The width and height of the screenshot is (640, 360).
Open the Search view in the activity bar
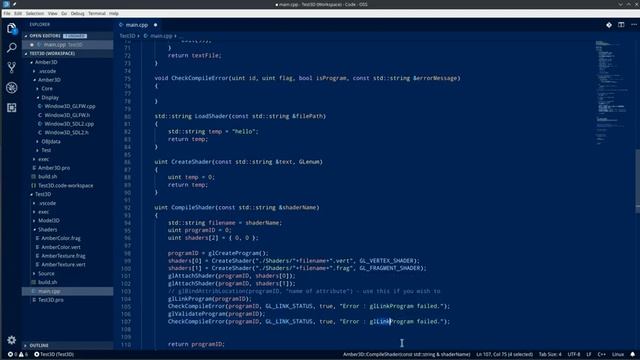[11, 48]
